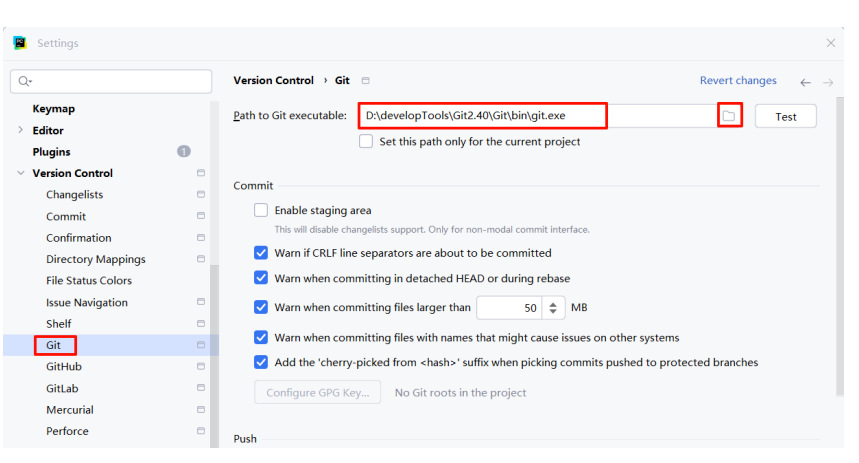Click the Revert changes link

(x=738, y=81)
